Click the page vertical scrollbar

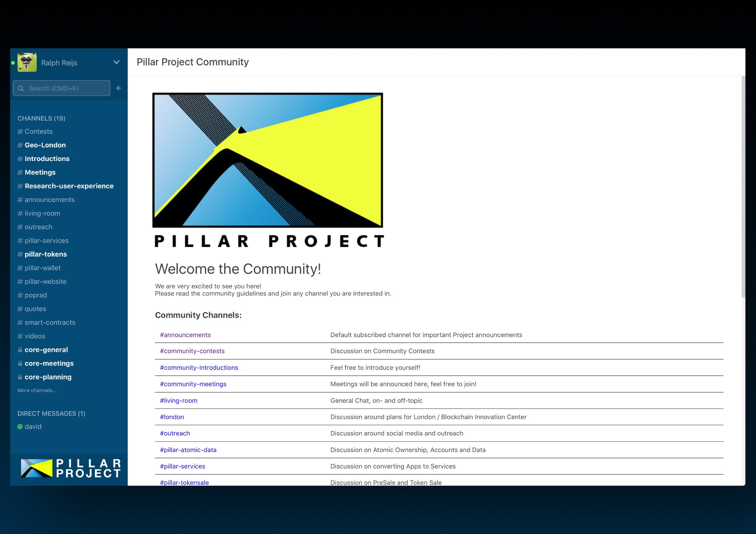point(743,187)
